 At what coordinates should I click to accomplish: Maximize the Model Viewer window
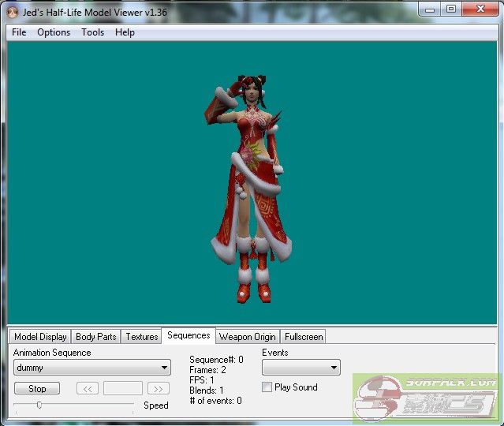pyautogui.click(x=451, y=9)
